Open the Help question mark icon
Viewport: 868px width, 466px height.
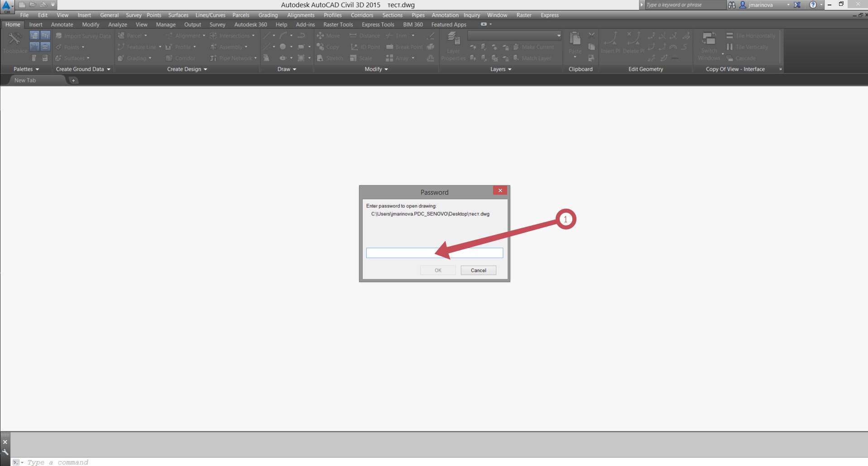[x=813, y=5]
